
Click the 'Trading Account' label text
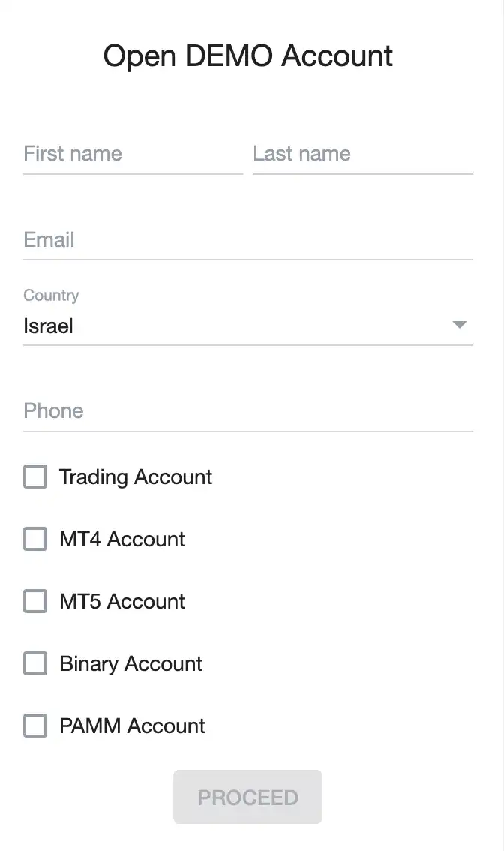[136, 477]
